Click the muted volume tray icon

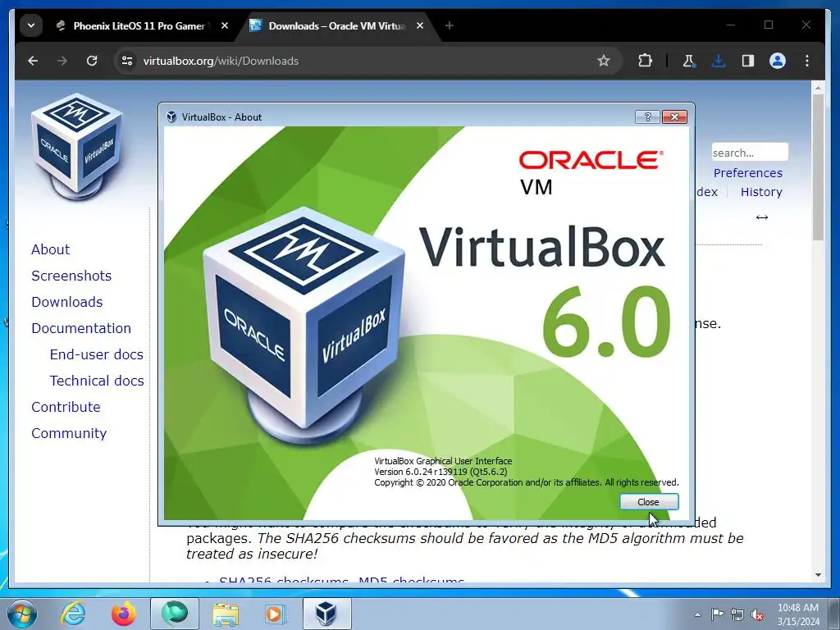757,614
